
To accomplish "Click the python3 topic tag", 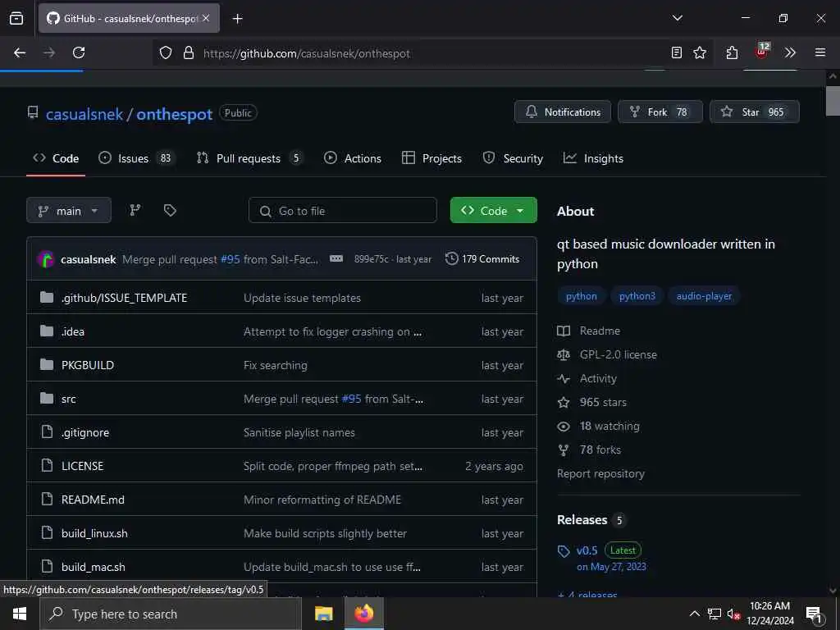I will (637, 296).
